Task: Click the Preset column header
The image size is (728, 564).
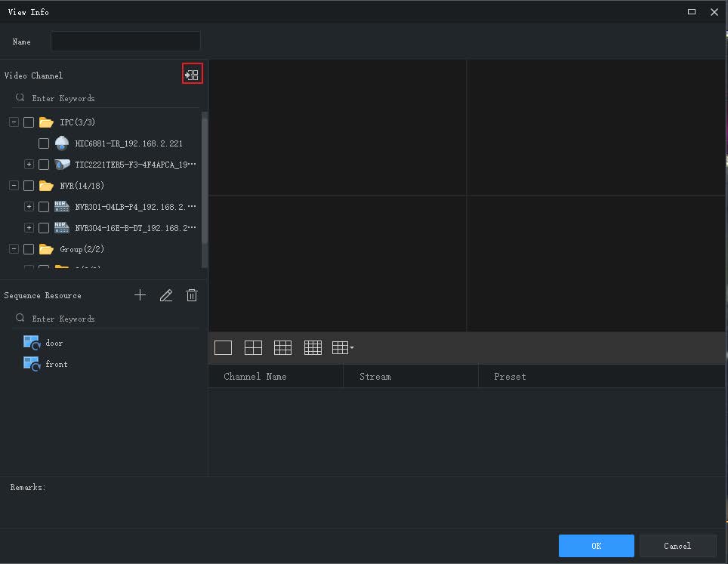Action: point(602,377)
